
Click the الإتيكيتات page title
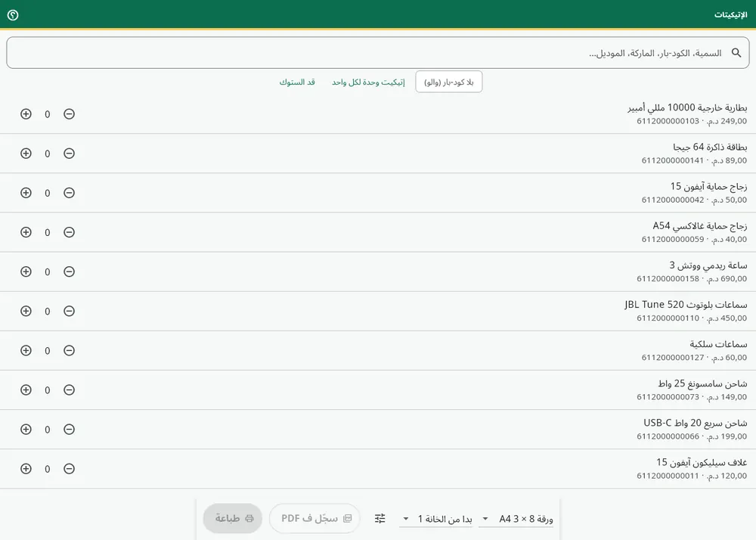(730, 15)
